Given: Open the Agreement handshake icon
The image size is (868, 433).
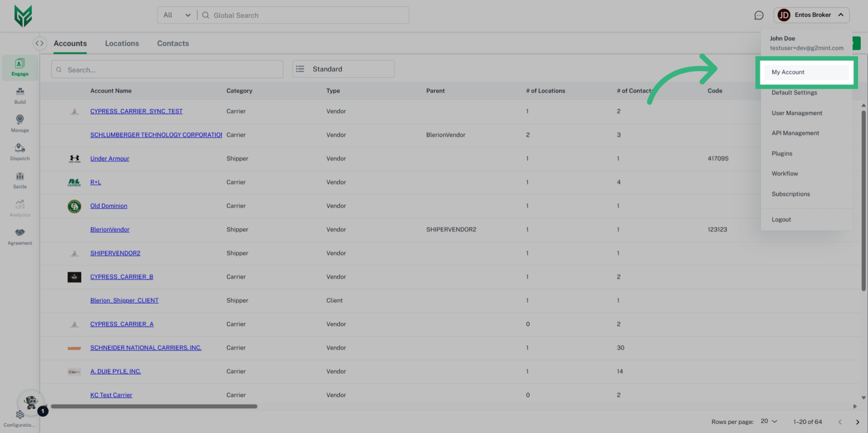Looking at the screenshot, I should pyautogui.click(x=20, y=236).
